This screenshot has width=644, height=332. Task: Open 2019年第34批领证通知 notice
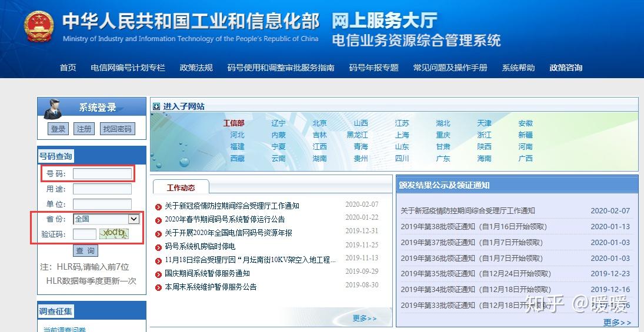click(476, 290)
